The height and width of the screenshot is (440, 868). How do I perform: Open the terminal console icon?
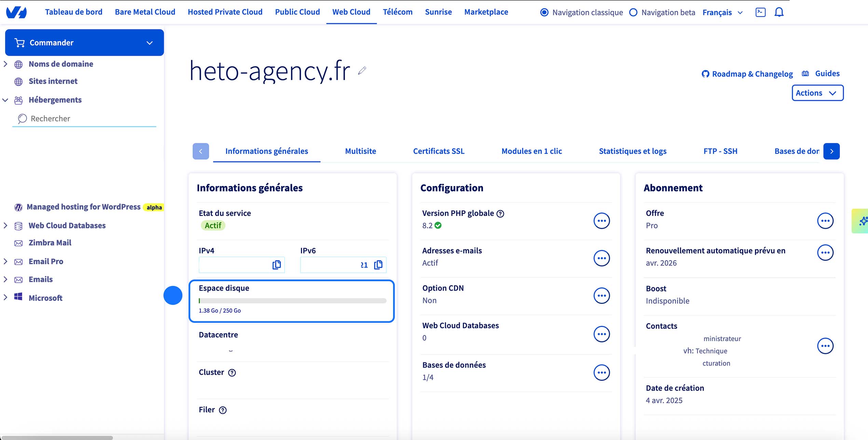760,12
